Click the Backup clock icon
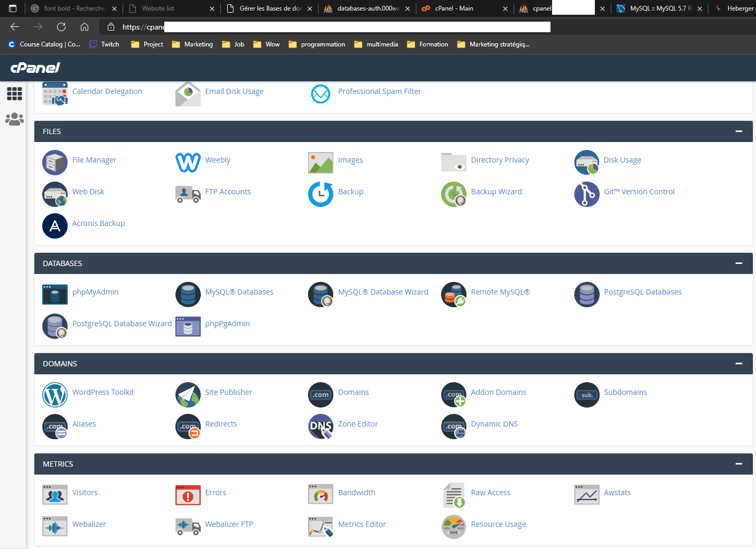The width and height of the screenshot is (756, 549). (x=321, y=194)
